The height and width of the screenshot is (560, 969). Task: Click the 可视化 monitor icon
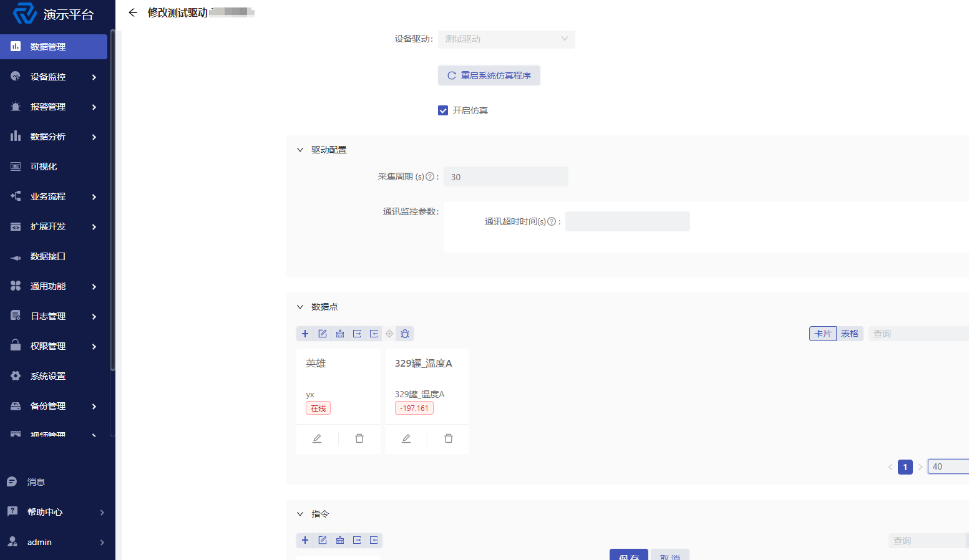(16, 167)
